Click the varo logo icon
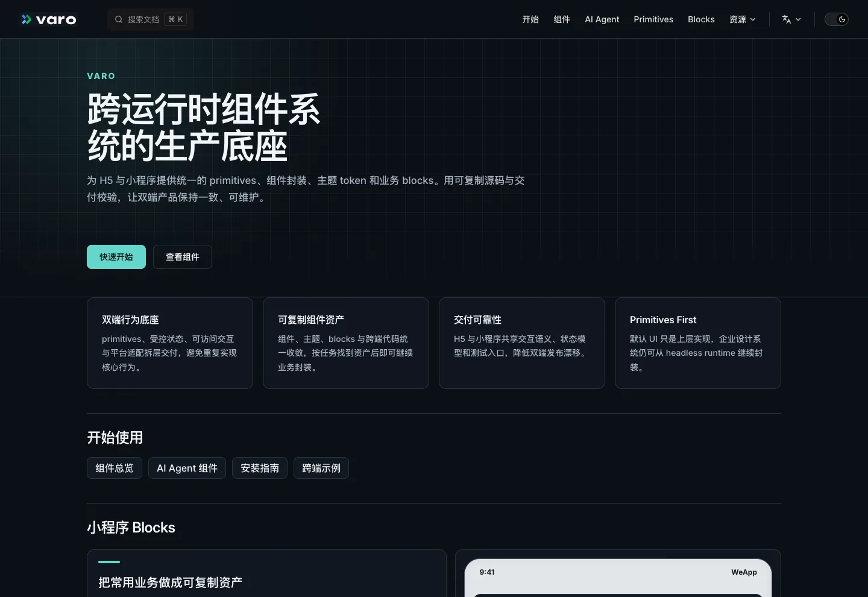The image size is (868, 597). coord(27,19)
